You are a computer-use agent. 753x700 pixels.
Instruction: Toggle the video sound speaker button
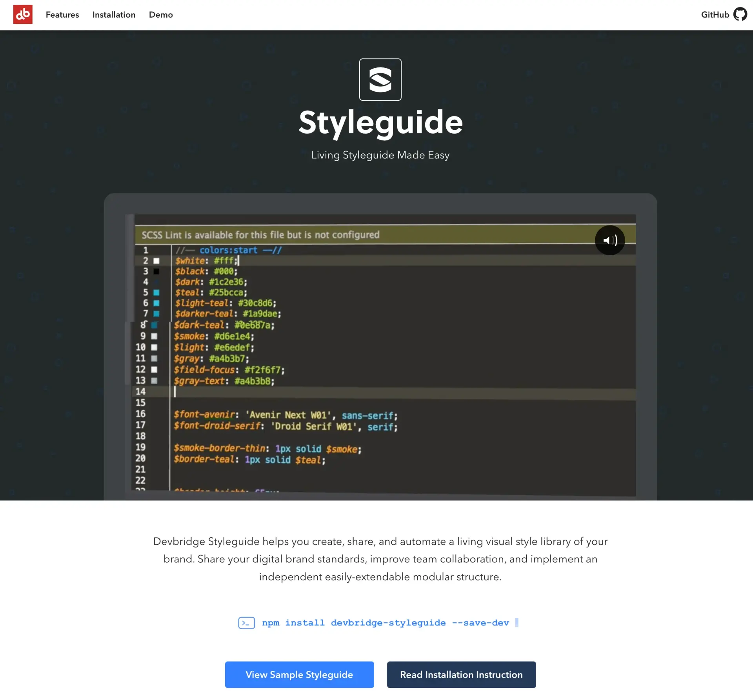(609, 240)
